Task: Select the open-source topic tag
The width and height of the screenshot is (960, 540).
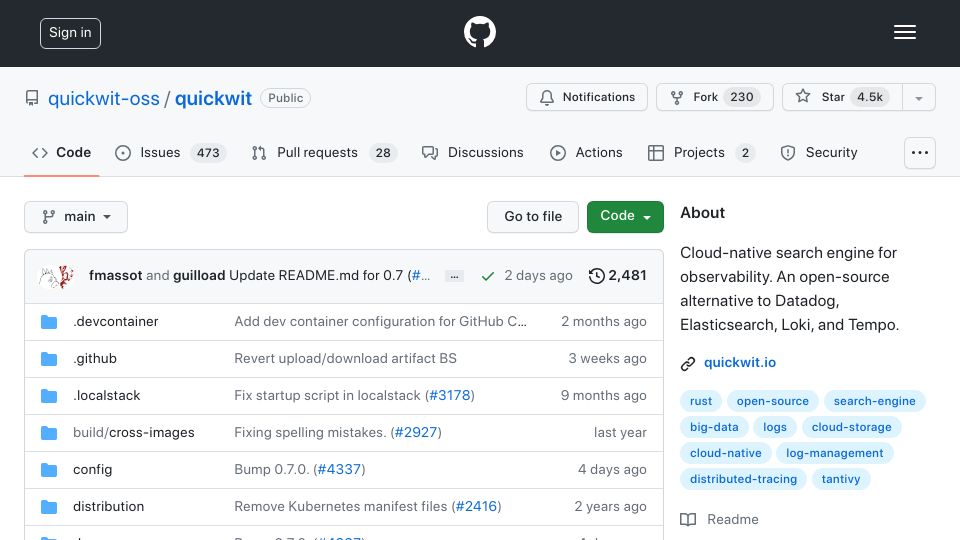Action: click(773, 401)
